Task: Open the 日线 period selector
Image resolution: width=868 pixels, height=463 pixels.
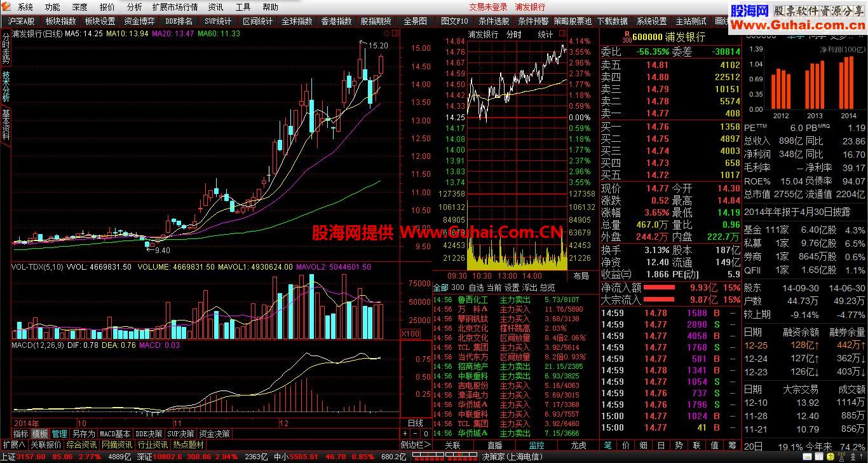Action: coord(415,423)
